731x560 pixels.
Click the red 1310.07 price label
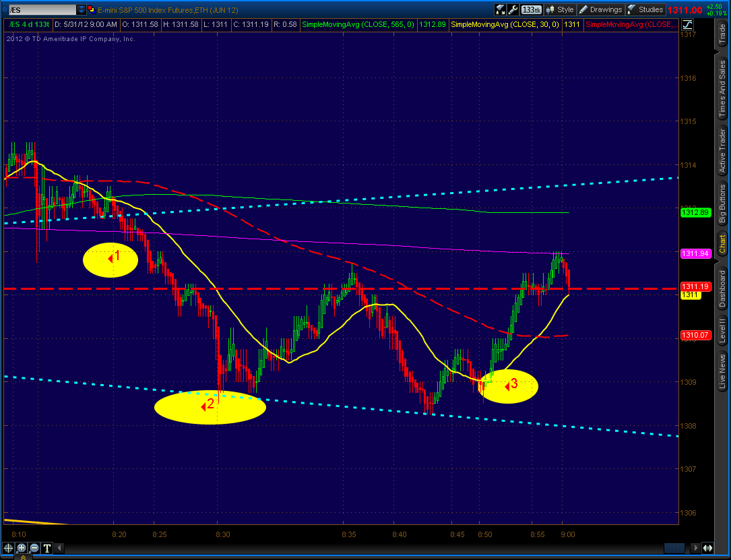coord(695,335)
